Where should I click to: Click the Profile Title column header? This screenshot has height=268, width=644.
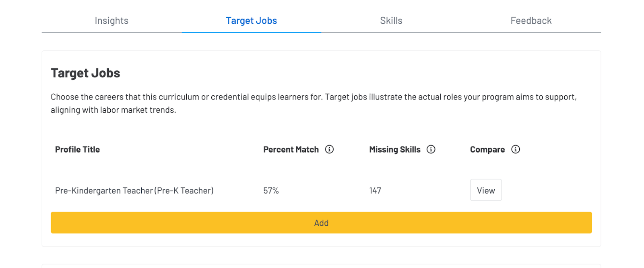77,149
